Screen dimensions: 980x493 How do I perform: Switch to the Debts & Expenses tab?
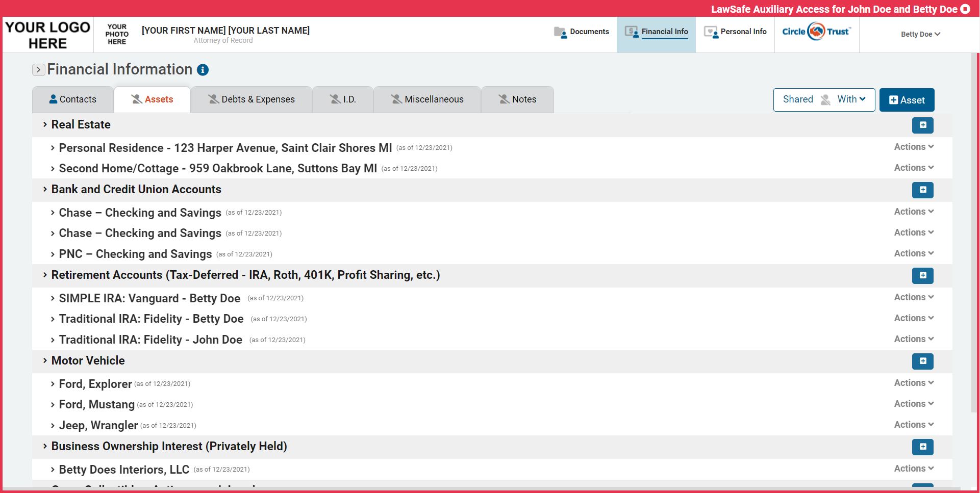pos(251,99)
